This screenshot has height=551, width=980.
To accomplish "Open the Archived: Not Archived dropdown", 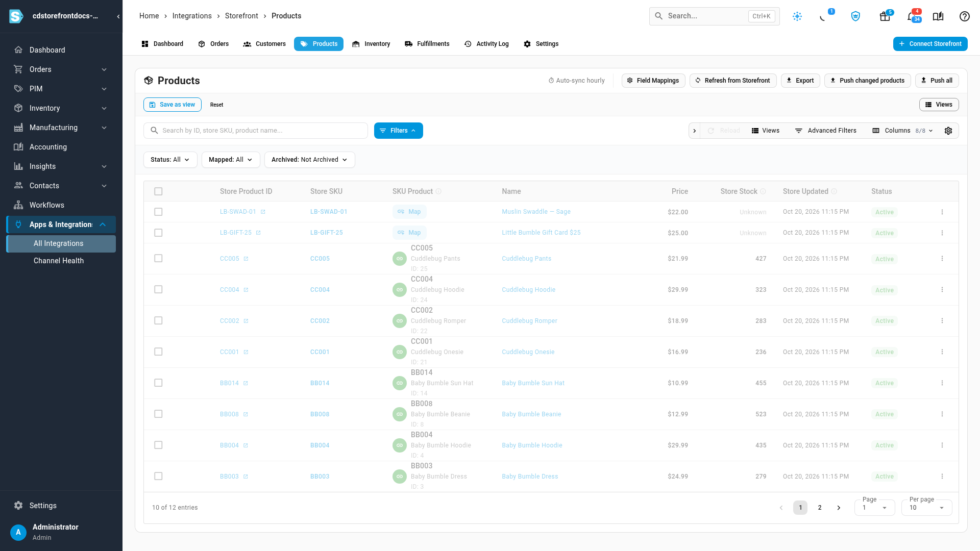I will [310, 160].
